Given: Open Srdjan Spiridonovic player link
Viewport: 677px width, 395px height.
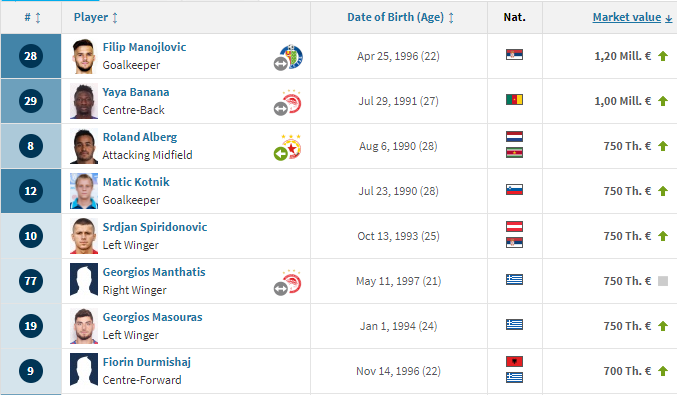Looking at the screenshot, I should tap(155, 227).
